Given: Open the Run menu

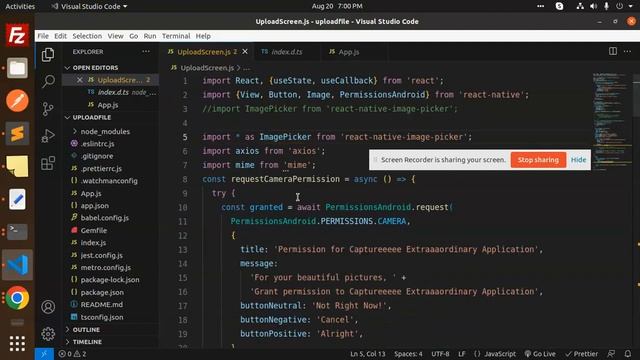Looking at the screenshot, I should (x=150, y=36).
